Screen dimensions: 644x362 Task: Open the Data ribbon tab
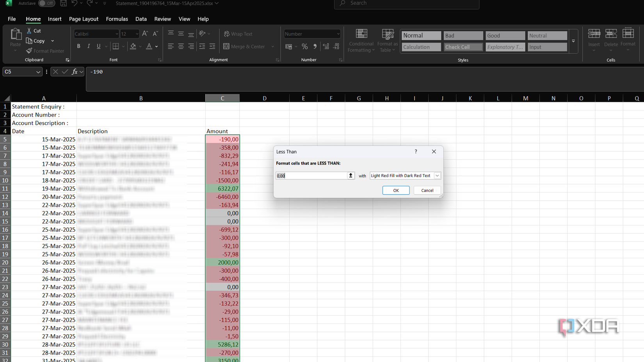click(141, 19)
